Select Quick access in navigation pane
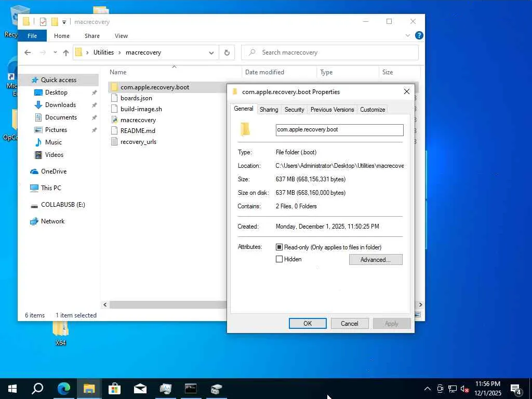This screenshot has height=399, width=532. [x=58, y=79]
